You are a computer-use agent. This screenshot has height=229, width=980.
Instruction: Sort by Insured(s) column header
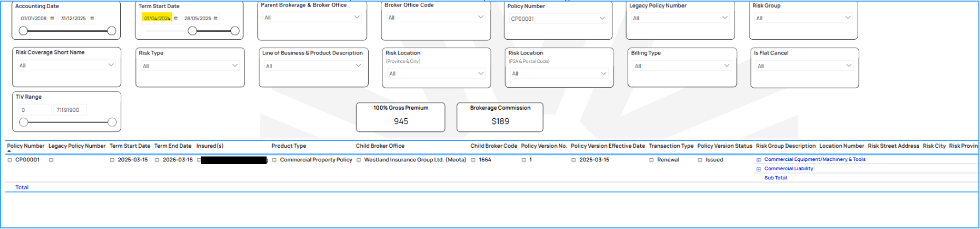tap(210, 146)
